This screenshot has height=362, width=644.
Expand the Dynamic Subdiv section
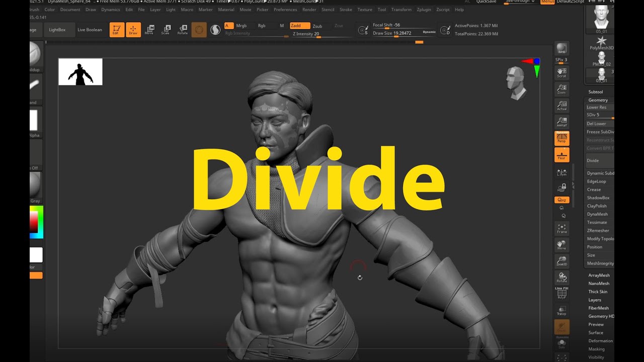[600, 173]
